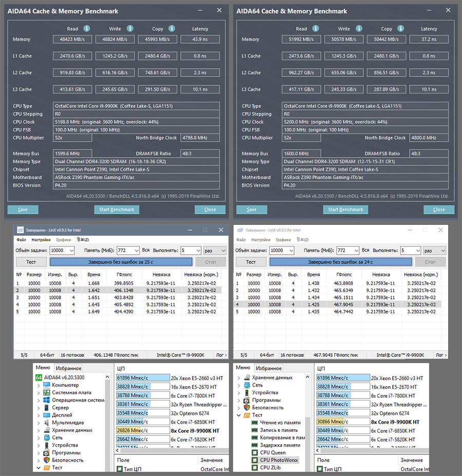Select Мультимедиа speaker icon in left tree

tap(46, 423)
